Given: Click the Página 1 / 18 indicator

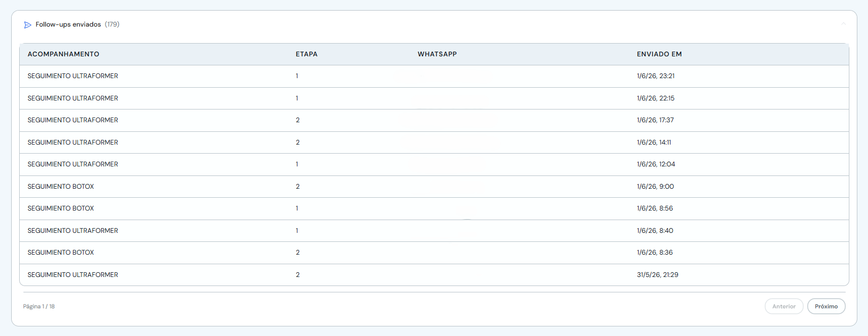Looking at the screenshot, I should coord(39,306).
